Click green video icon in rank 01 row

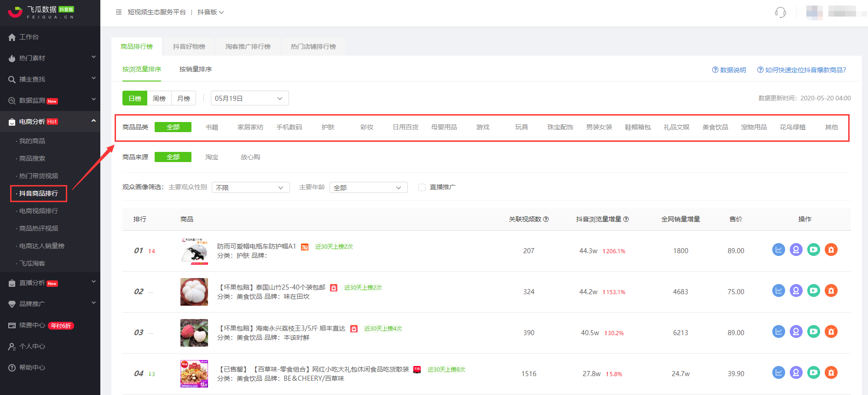(x=813, y=250)
